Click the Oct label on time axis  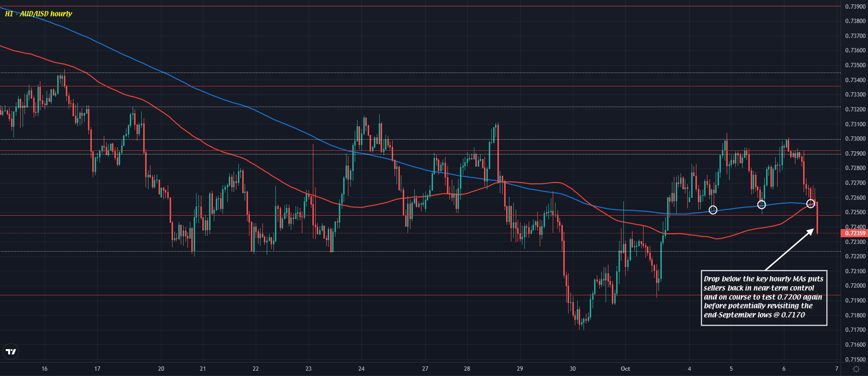[x=625, y=369]
